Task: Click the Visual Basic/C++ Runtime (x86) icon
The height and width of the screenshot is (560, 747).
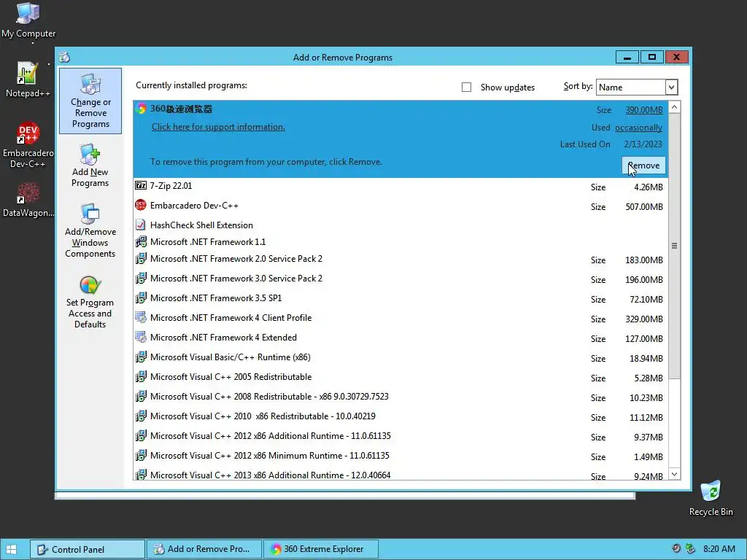Action: 141,357
